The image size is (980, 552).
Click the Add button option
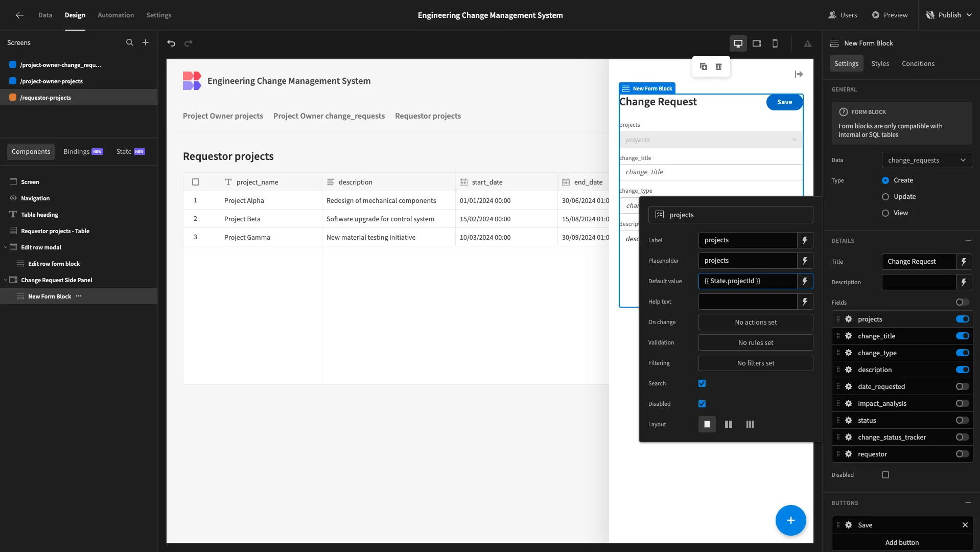coord(902,543)
